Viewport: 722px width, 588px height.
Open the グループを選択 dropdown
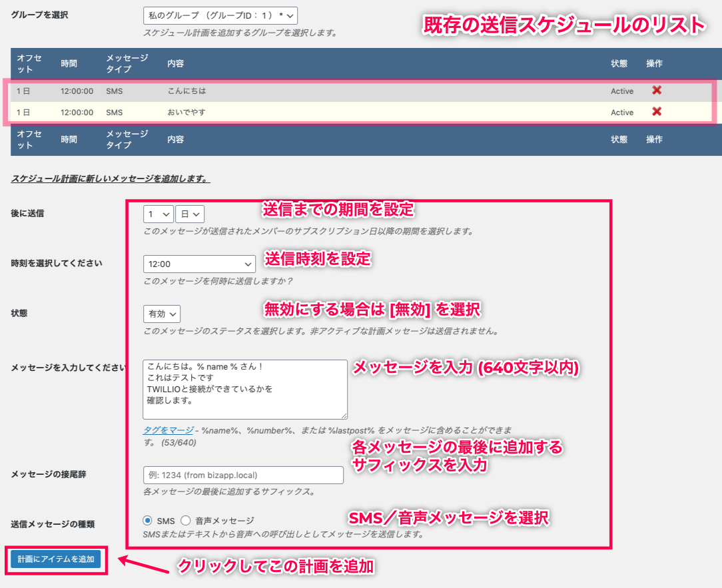(220, 16)
